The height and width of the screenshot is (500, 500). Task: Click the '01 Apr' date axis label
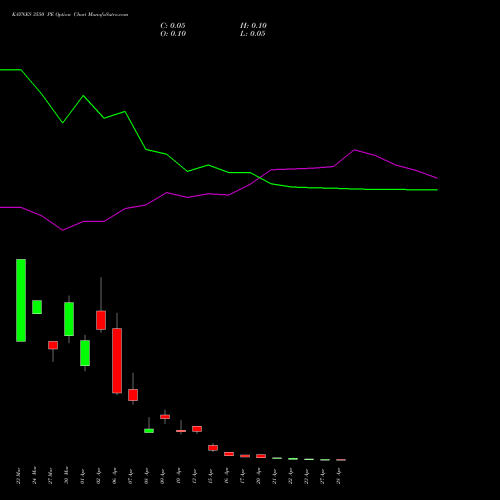[83, 476]
